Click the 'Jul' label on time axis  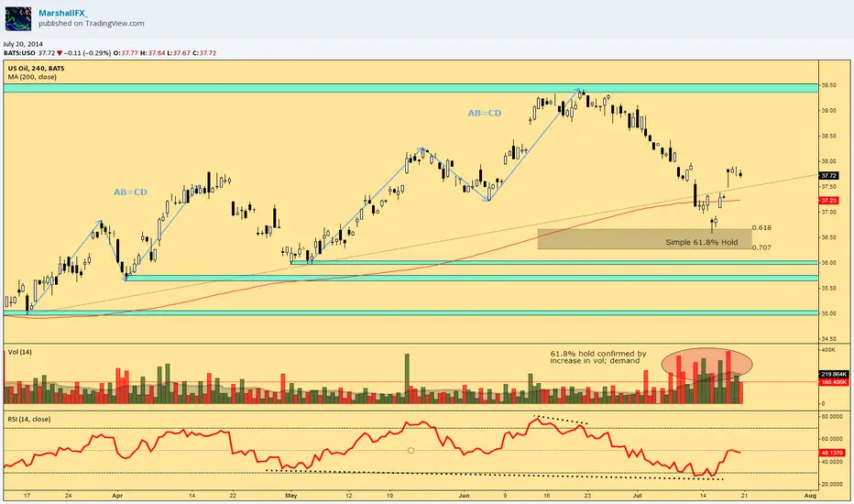click(637, 495)
